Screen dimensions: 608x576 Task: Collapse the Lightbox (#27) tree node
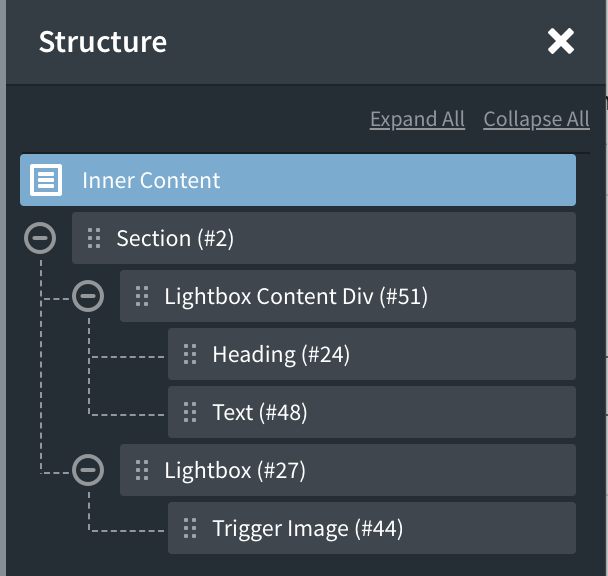tap(88, 470)
